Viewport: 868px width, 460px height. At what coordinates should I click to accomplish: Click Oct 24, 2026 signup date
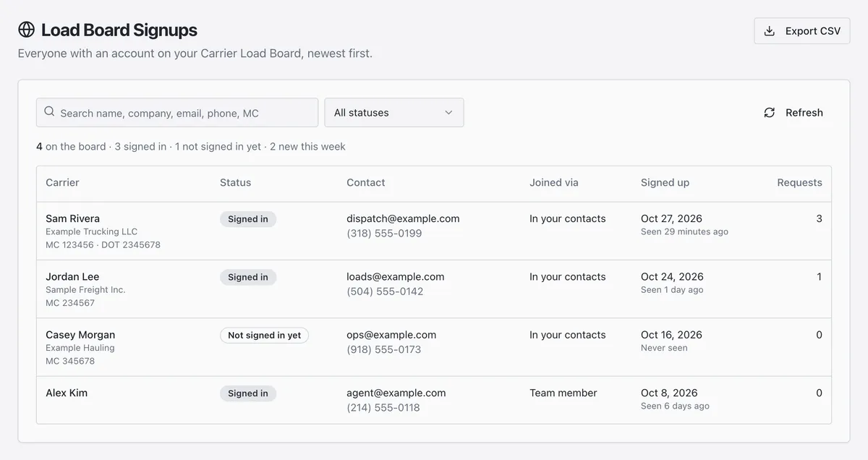pyautogui.click(x=672, y=277)
